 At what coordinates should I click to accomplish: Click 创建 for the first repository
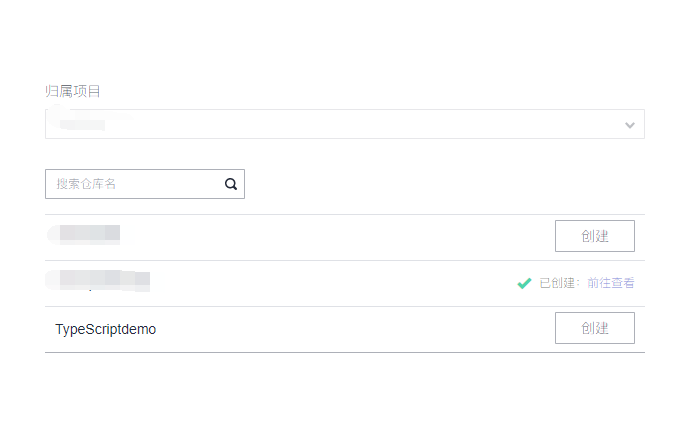click(x=595, y=236)
